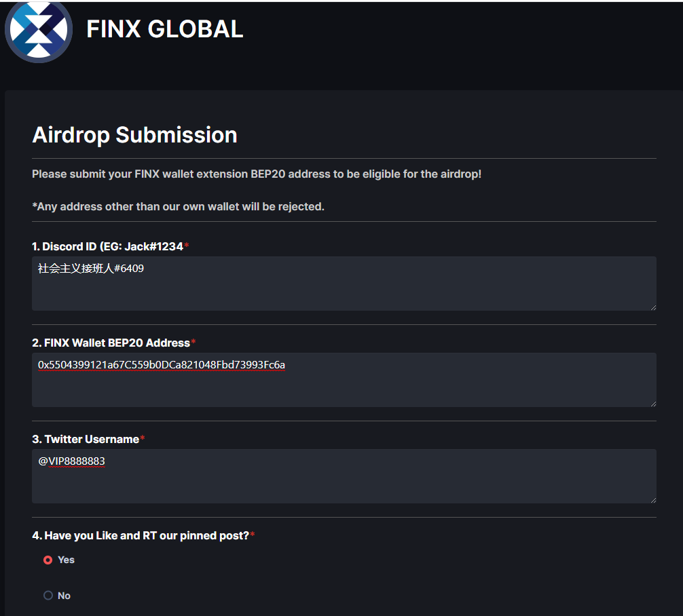This screenshot has width=683, height=616.
Task: Click the '3. Twitter Username' label
Action: pos(86,439)
